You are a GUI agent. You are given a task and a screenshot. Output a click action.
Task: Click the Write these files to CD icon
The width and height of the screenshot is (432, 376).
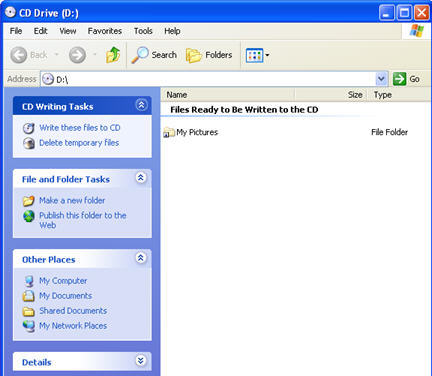click(x=29, y=128)
